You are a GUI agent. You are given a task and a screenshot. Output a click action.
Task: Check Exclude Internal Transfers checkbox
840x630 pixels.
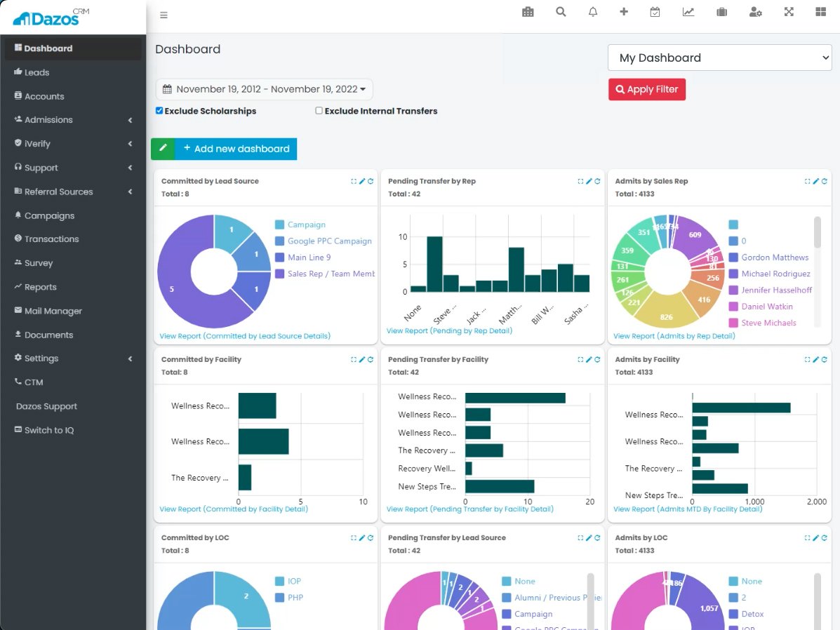point(319,110)
